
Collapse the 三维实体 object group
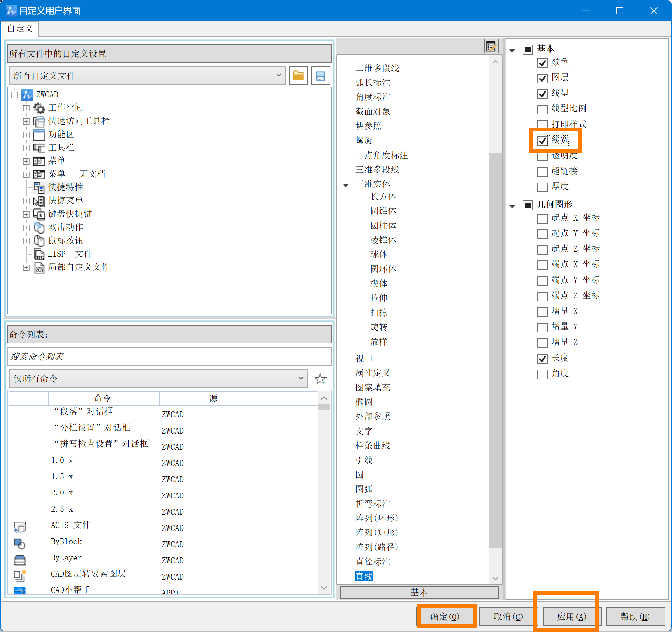click(x=346, y=185)
